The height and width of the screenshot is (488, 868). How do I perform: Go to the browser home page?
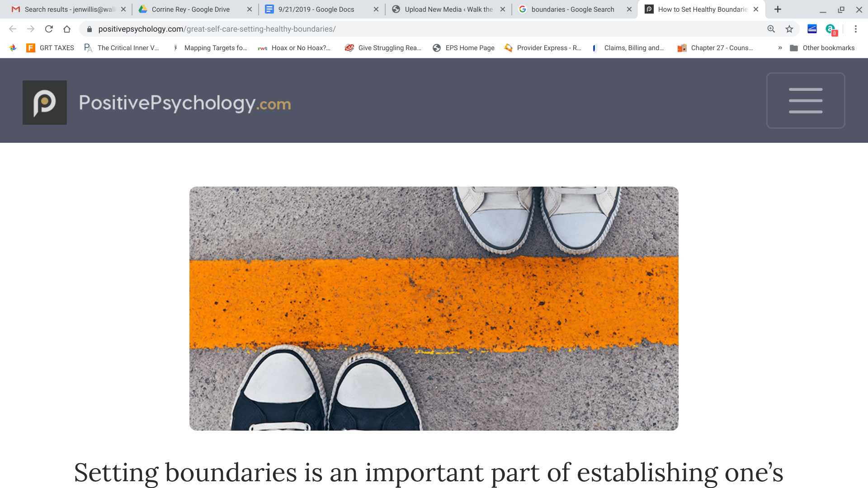(x=67, y=29)
